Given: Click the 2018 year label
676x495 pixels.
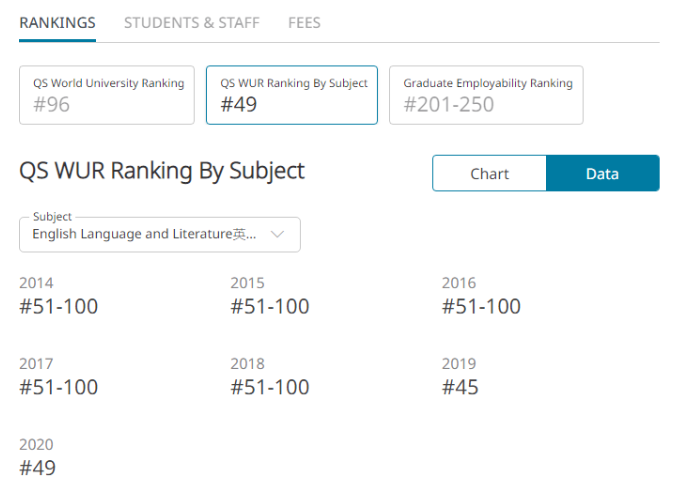Looking at the screenshot, I should point(247,364).
